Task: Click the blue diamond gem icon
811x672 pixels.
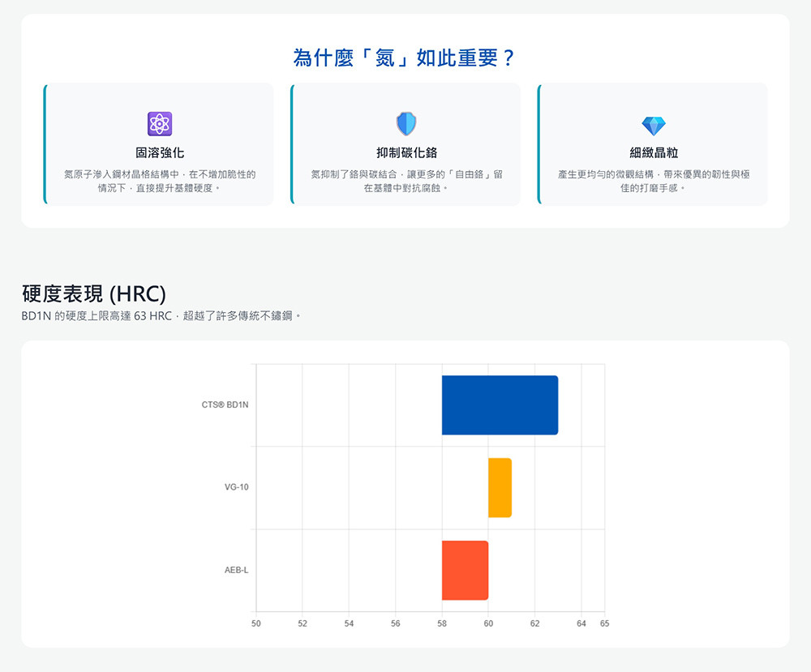Action: click(x=653, y=126)
